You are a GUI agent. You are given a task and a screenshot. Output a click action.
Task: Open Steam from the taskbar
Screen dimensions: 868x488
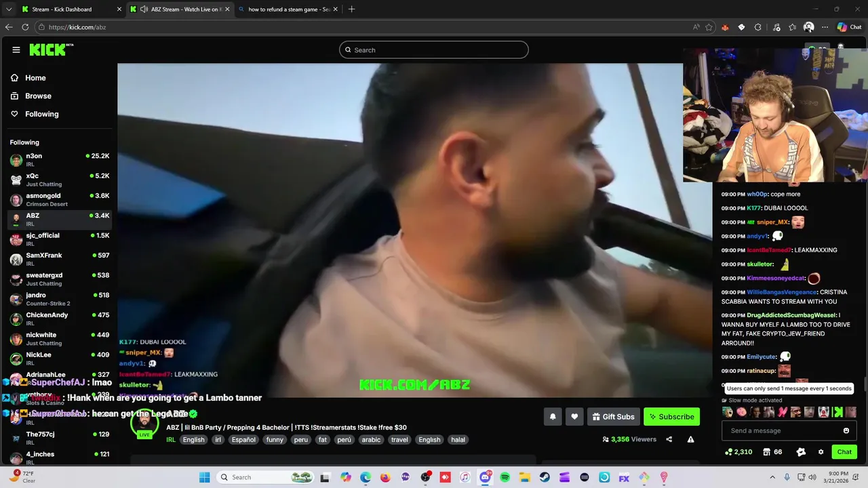tap(545, 477)
